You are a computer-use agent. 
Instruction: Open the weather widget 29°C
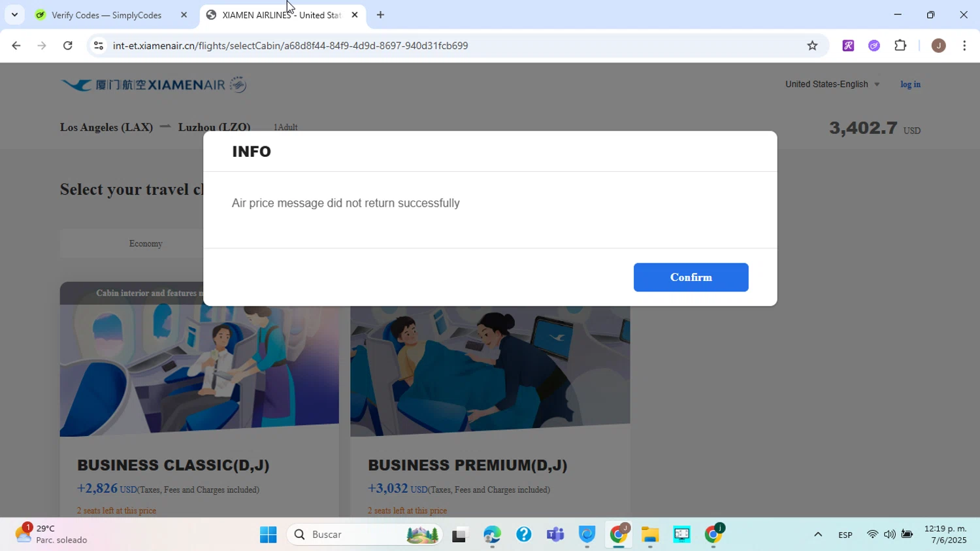(x=52, y=534)
